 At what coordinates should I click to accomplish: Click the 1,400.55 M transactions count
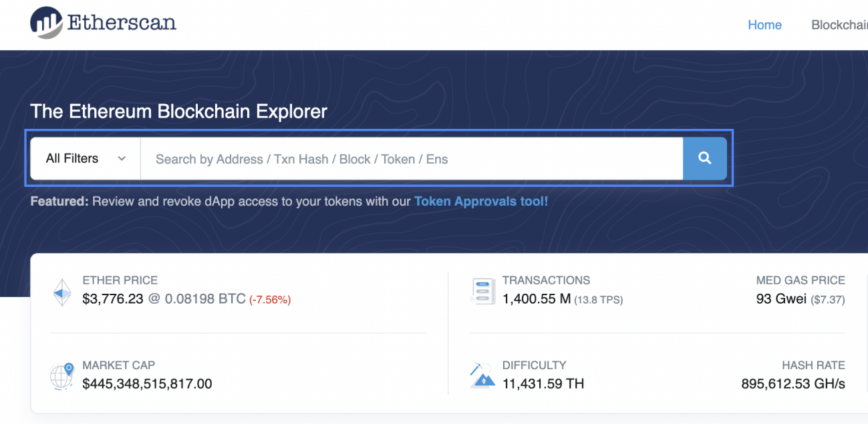click(x=537, y=299)
